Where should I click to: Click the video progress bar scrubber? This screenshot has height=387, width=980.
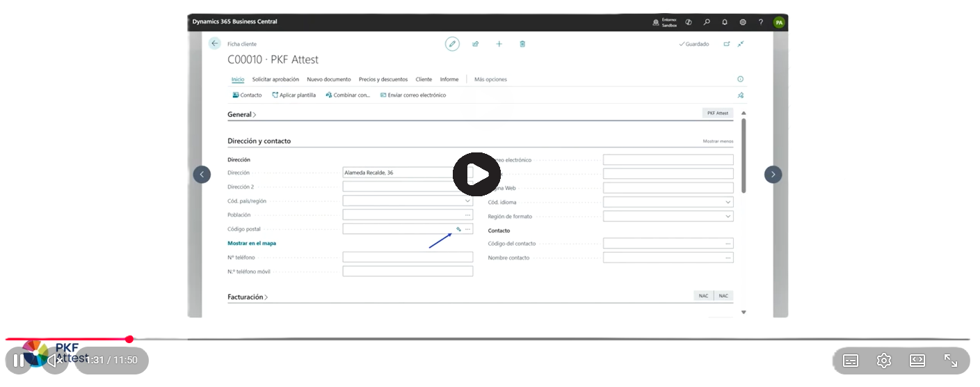[129, 339]
